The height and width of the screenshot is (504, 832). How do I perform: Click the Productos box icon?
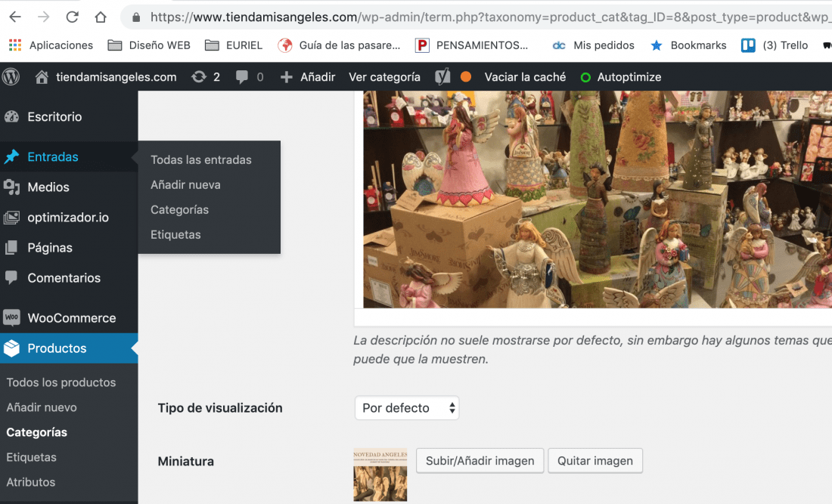pyautogui.click(x=11, y=348)
